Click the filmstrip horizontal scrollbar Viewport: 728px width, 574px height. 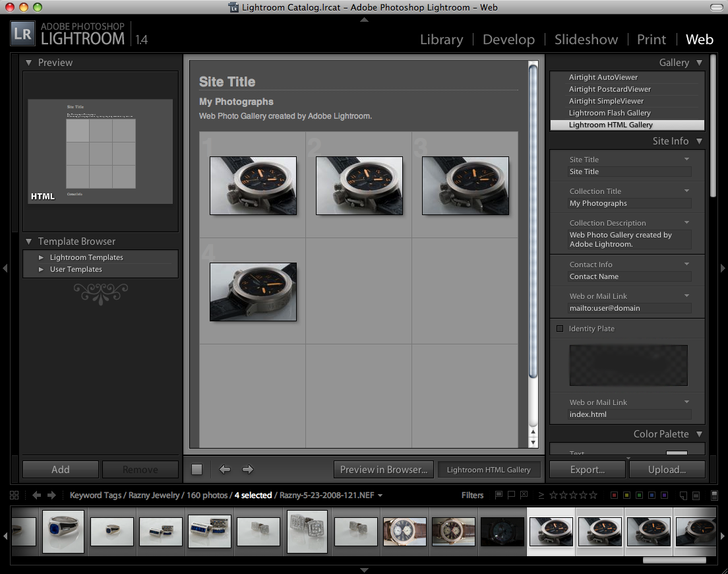coord(674,560)
